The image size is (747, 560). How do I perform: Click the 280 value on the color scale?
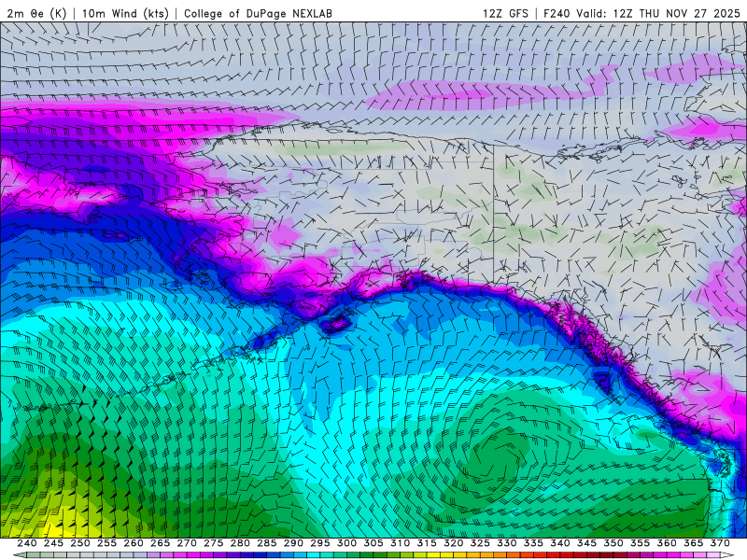240,543
